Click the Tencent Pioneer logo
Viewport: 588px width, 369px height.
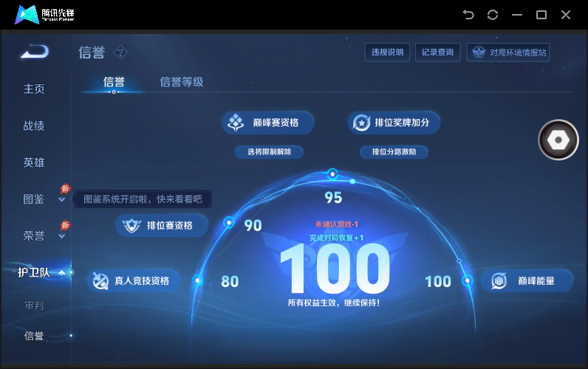pyautogui.click(x=44, y=15)
